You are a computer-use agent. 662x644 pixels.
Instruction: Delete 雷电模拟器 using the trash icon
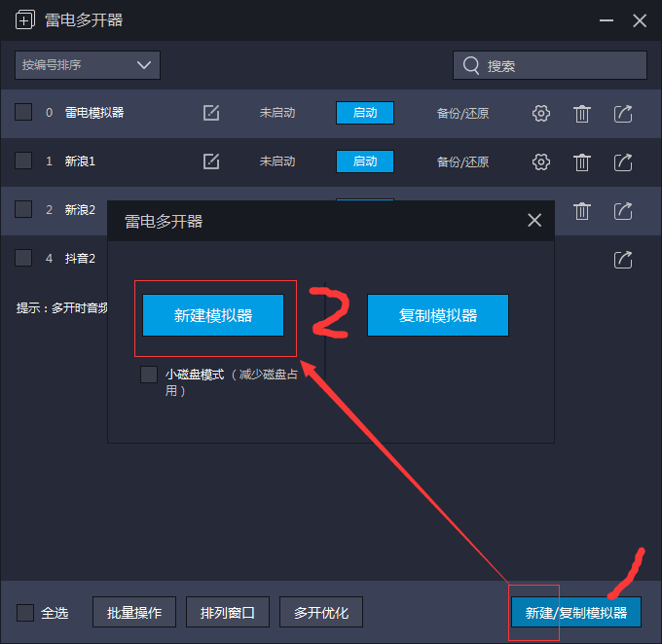[582, 113]
